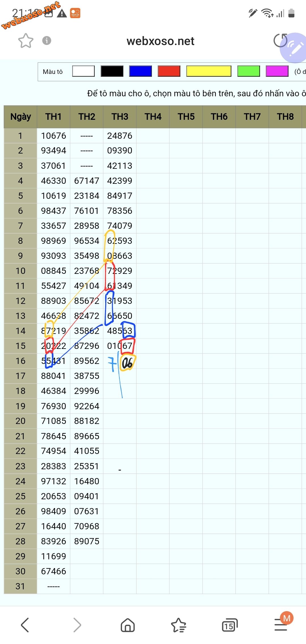Screen dimensions: 306x644
Task: Click cell 72929 in TH3
Action: pyautogui.click(x=120, y=271)
